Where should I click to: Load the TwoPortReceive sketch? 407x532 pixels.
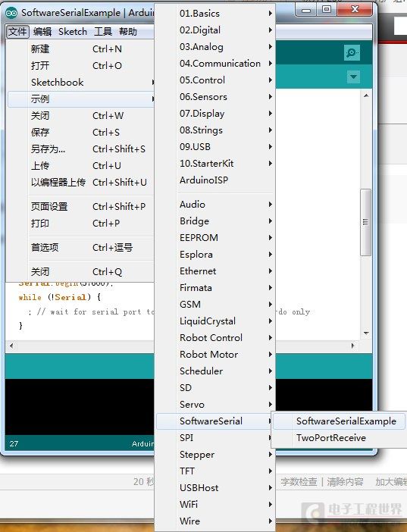click(x=340, y=438)
